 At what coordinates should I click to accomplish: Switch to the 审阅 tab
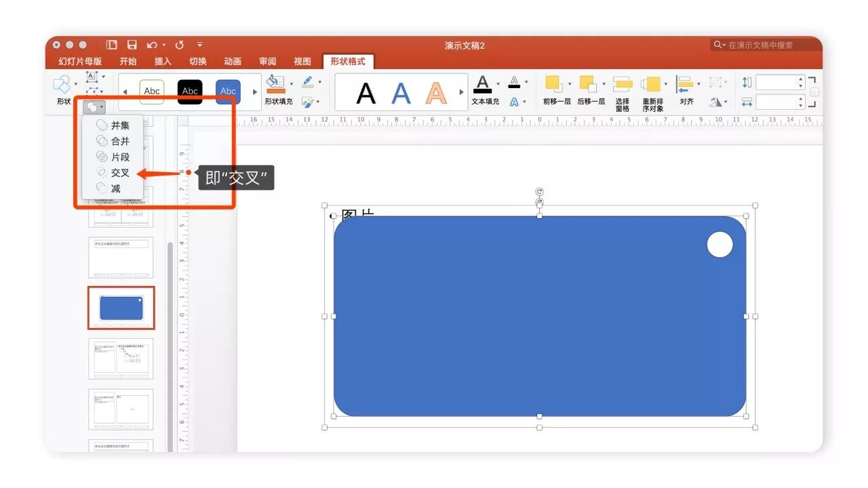pos(267,61)
